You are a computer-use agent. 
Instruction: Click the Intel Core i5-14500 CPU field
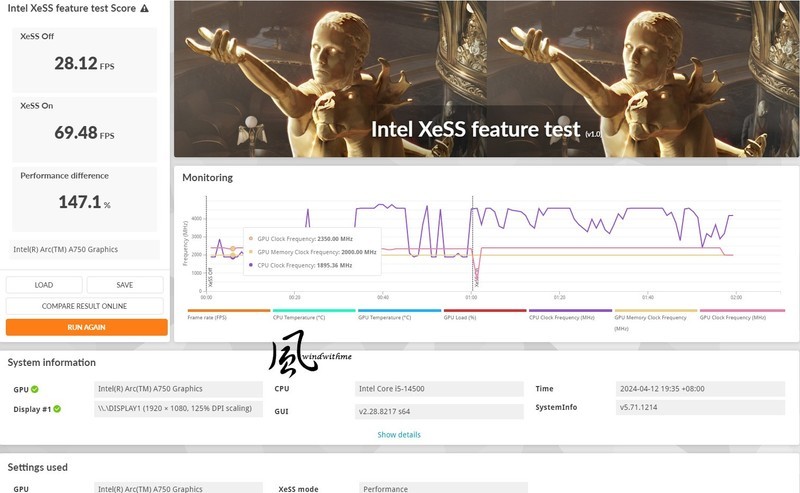439,389
